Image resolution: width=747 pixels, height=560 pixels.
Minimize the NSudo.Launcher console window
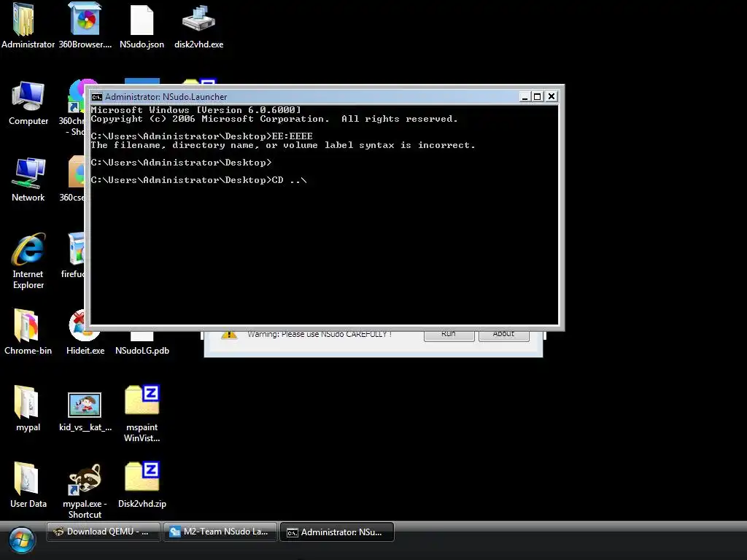pos(525,97)
